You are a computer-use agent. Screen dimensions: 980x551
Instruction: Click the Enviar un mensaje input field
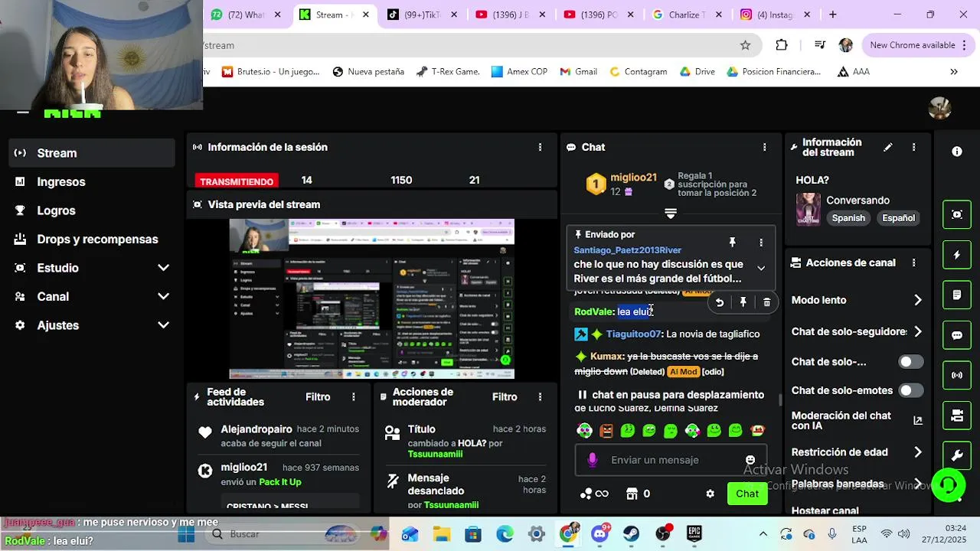pos(670,460)
